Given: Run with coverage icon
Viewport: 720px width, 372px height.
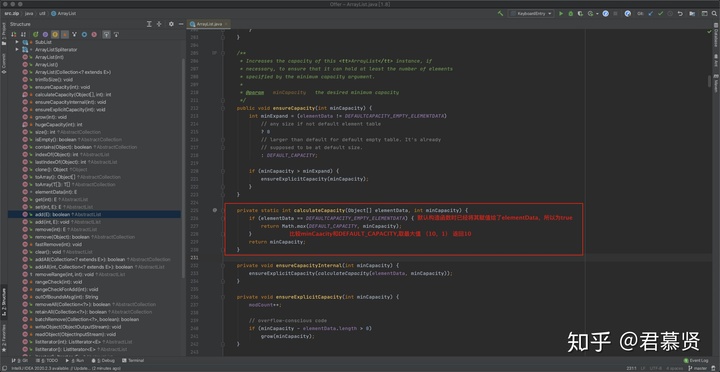Looking at the screenshot, I should coord(580,14).
